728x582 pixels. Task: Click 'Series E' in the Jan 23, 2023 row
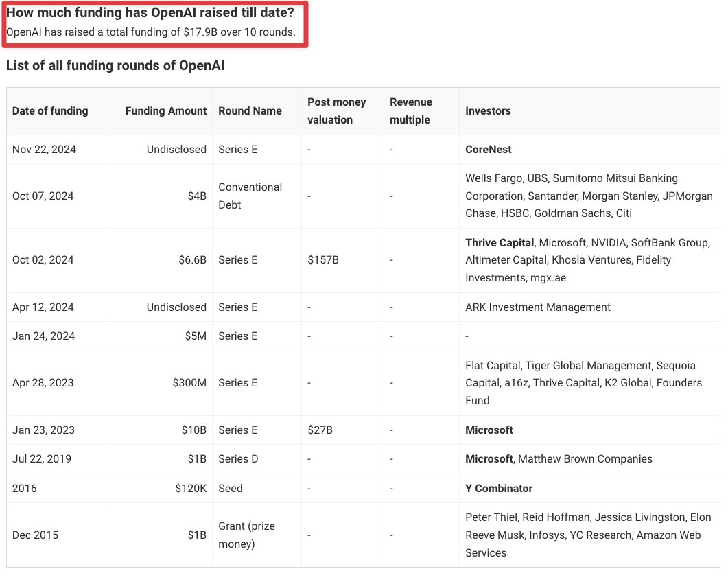[237, 430]
